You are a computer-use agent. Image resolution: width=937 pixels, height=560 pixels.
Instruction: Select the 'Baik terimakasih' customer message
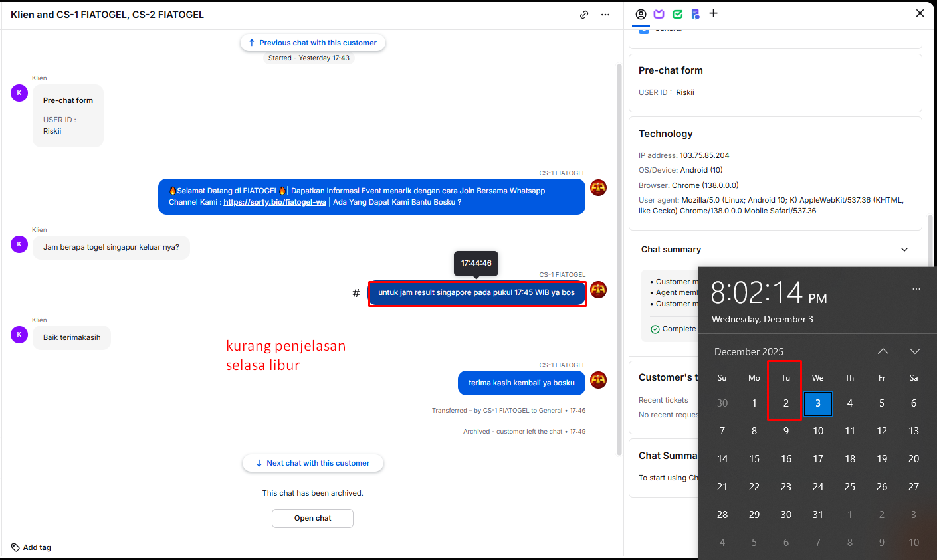pyautogui.click(x=72, y=337)
